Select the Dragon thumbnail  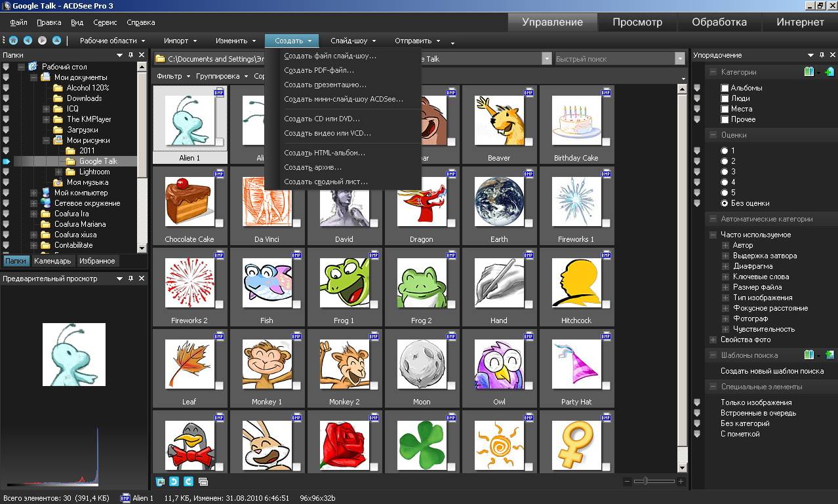422,206
